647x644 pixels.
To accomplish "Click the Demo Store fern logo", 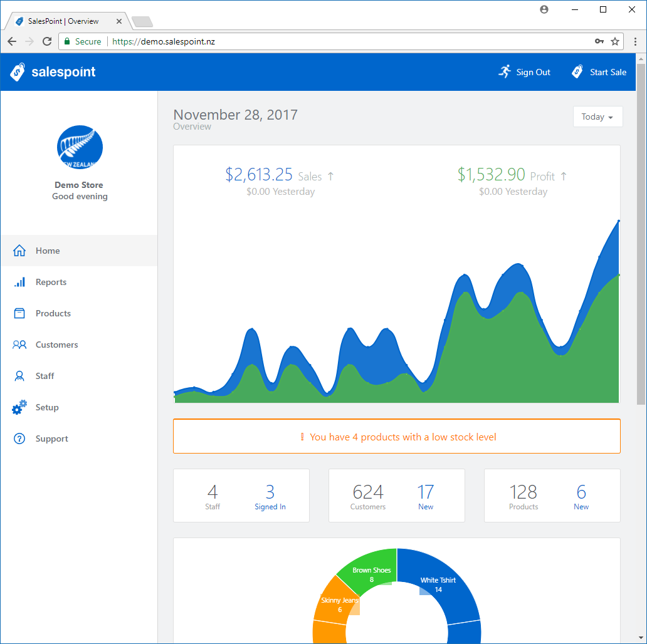I will 80,147.
